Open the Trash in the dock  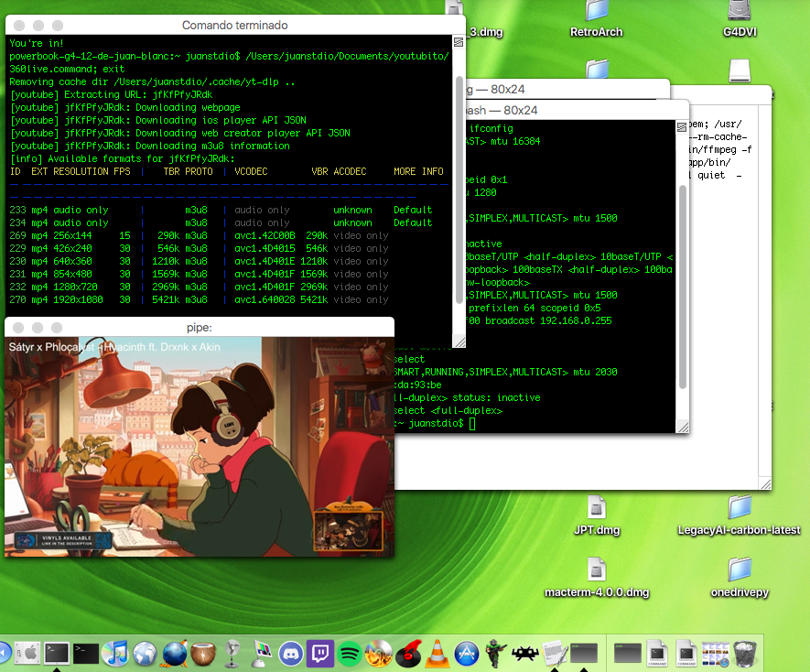click(x=745, y=653)
